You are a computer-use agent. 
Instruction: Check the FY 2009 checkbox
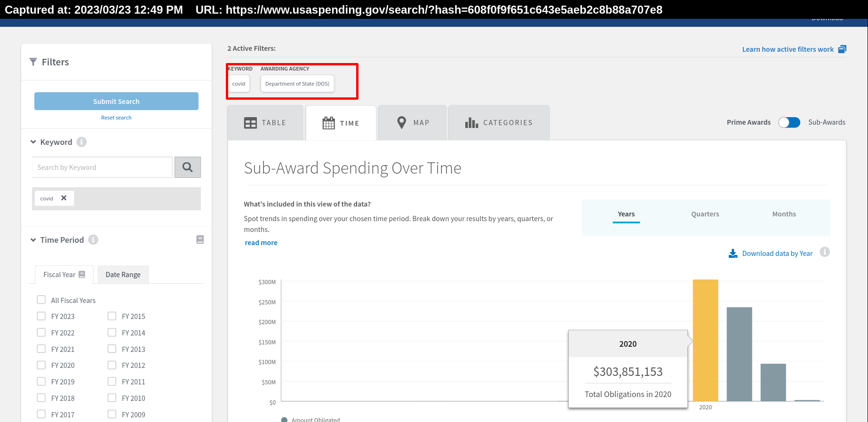pos(112,414)
